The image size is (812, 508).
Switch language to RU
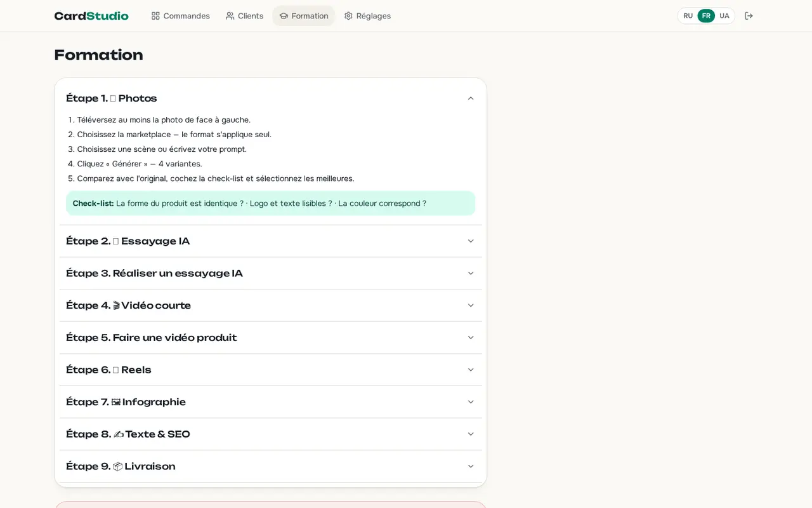tap(688, 16)
